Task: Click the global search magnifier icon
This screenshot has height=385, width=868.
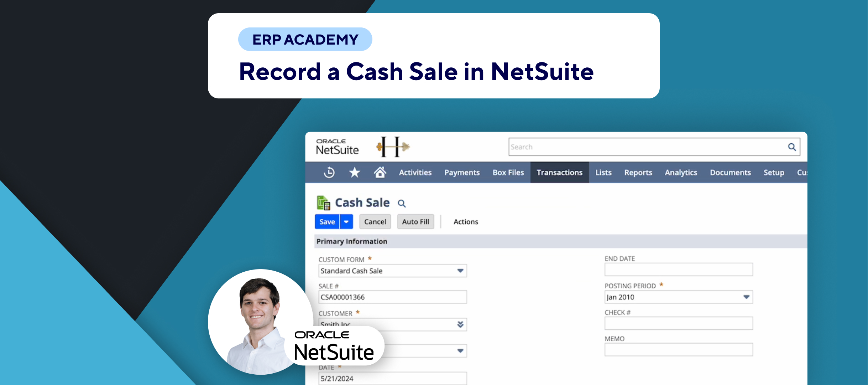Action: pyautogui.click(x=792, y=147)
